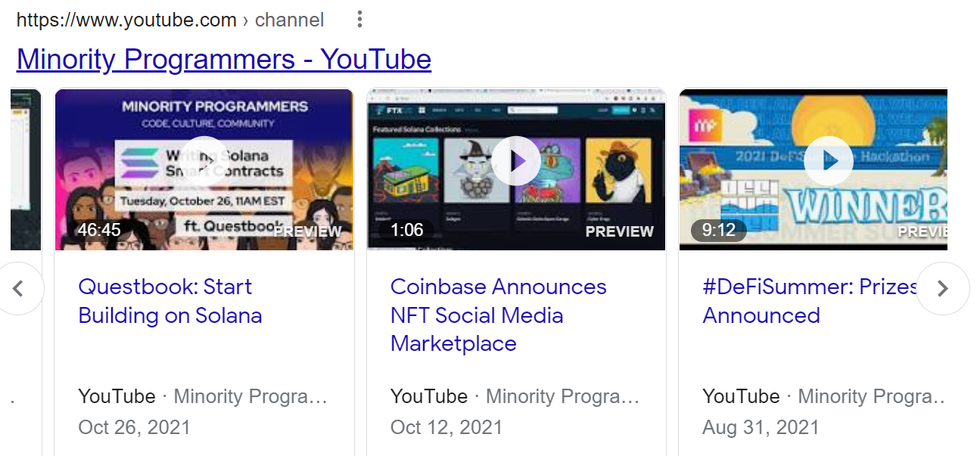
Task: Click the partially hidden thumbnail at far left
Action: click(25, 169)
